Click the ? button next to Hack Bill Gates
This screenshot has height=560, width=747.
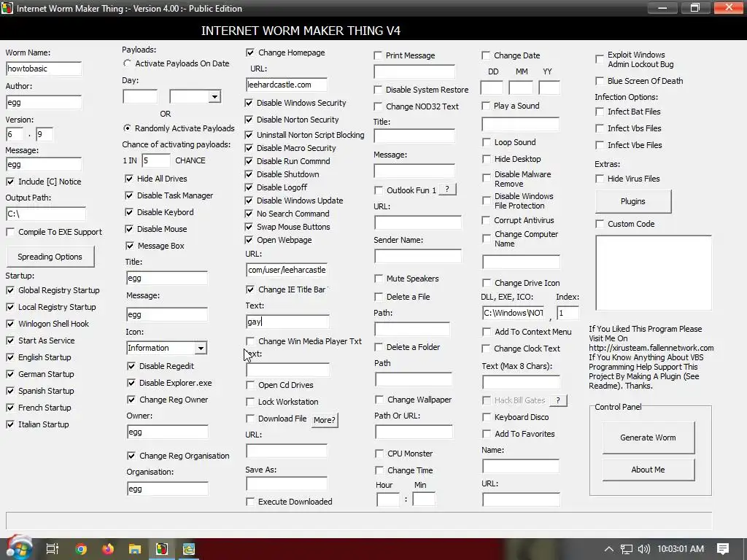pyautogui.click(x=558, y=400)
